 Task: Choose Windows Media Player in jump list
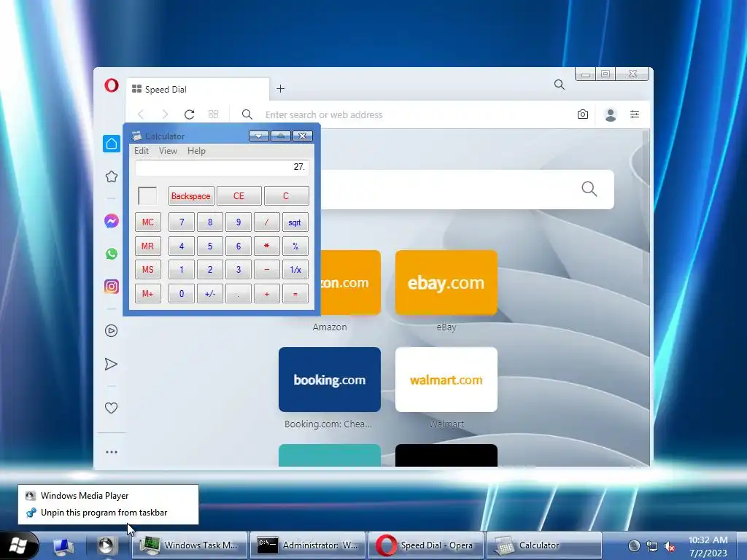coord(108,496)
